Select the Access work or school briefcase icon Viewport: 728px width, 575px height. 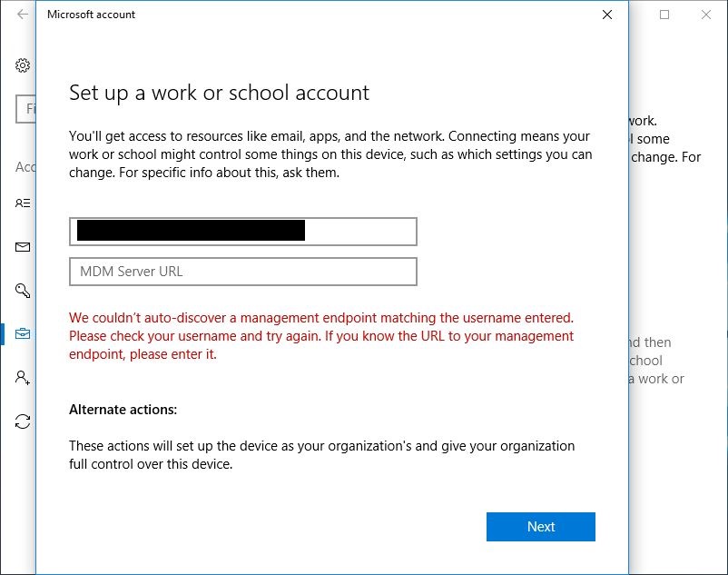tap(23, 333)
